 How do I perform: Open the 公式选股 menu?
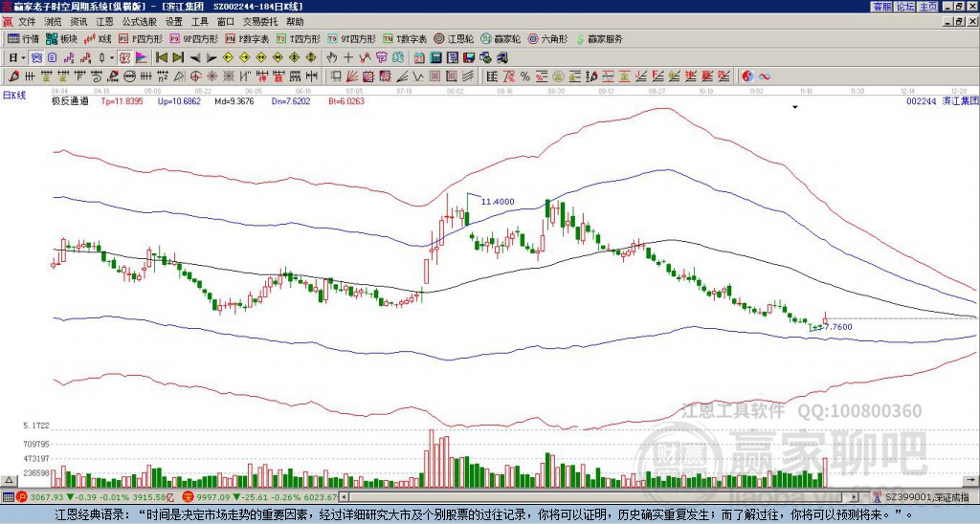tap(139, 22)
